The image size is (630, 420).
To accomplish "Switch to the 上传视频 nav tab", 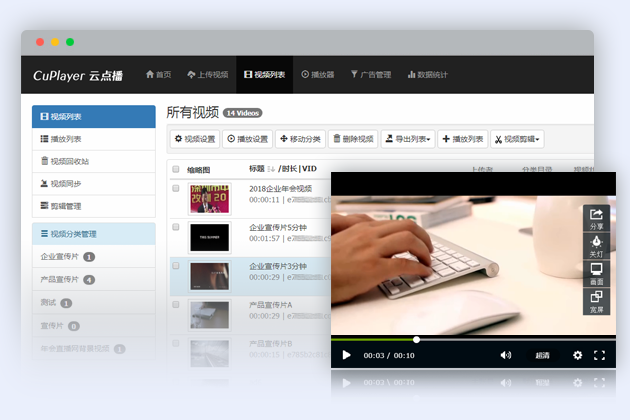I will click(208, 74).
